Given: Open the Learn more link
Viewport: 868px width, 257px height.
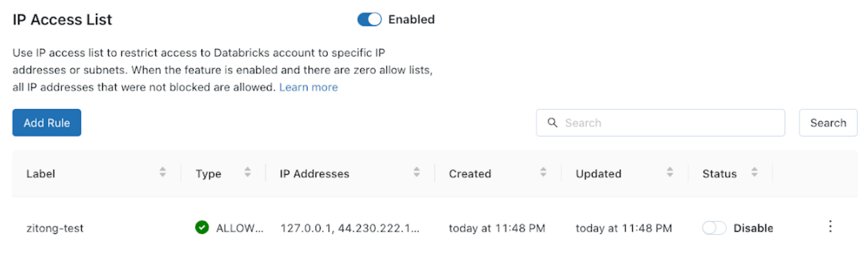Looking at the screenshot, I should [308, 87].
